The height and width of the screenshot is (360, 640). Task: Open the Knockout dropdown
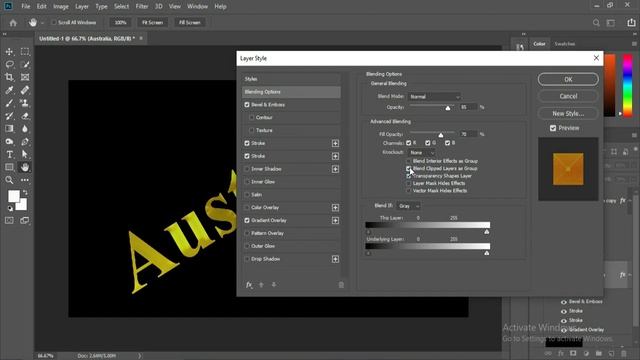[x=421, y=153]
